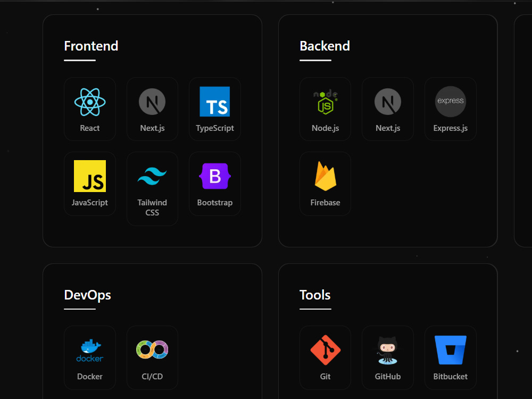The image size is (532, 399).
Task: Click the Node.js label
Action: click(326, 128)
